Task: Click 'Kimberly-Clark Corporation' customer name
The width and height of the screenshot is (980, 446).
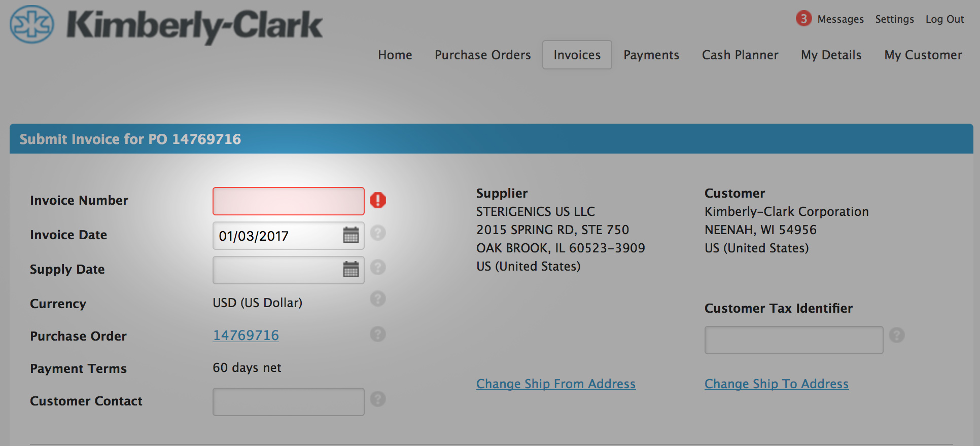Action: pyautogui.click(x=787, y=211)
